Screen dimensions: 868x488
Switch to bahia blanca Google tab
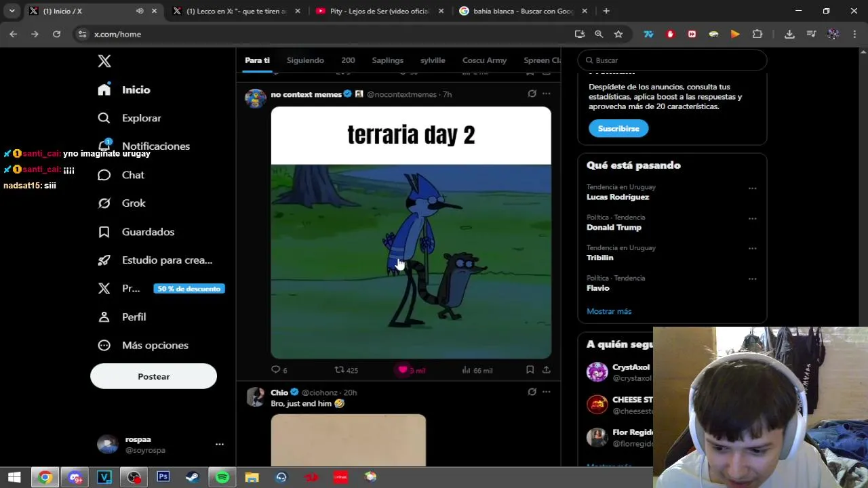tap(523, 11)
